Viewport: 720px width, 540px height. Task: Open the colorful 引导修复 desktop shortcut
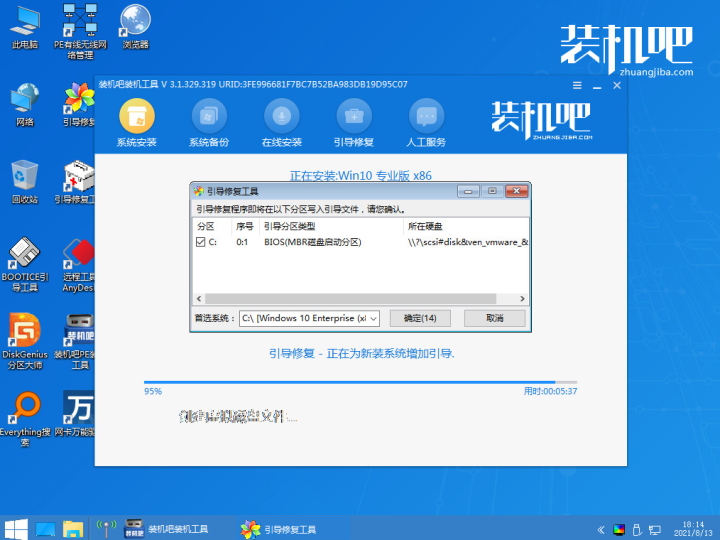(x=79, y=105)
